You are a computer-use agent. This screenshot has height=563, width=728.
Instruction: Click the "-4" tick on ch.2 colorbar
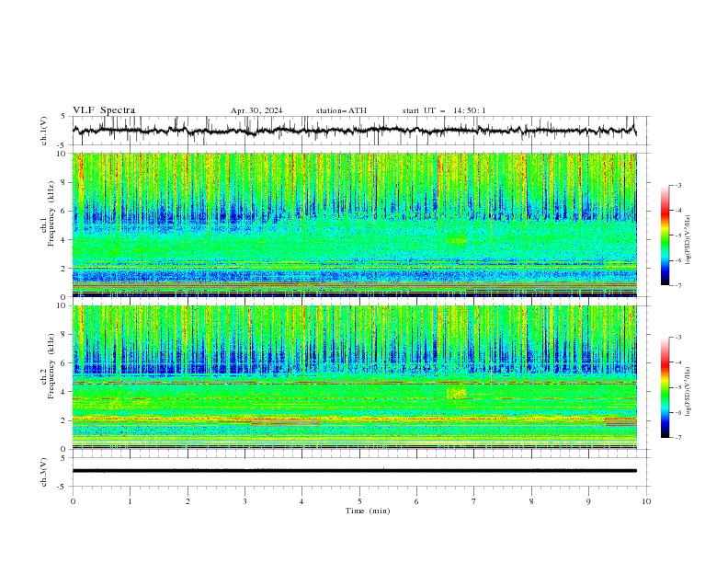[677, 362]
